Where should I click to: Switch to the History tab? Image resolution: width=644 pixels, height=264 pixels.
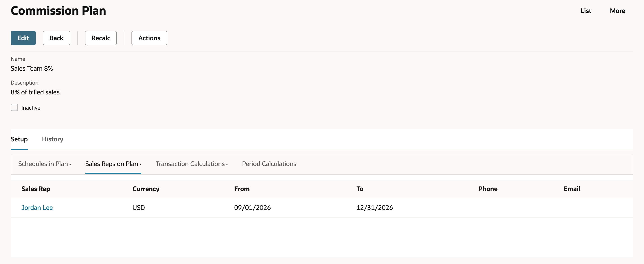click(x=53, y=139)
